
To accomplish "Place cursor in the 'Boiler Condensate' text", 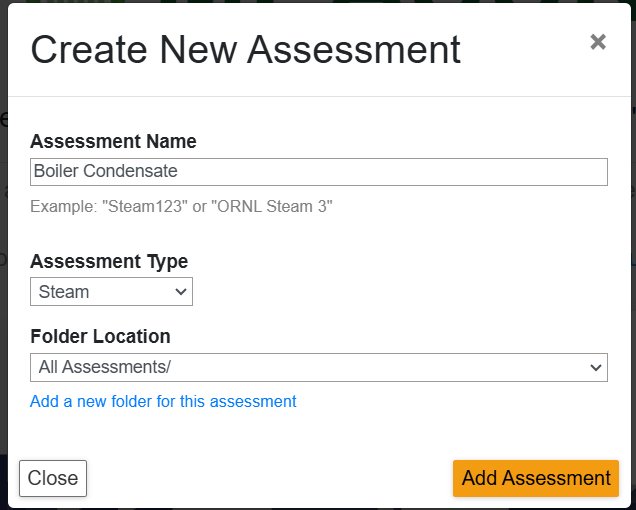I will [x=105, y=171].
